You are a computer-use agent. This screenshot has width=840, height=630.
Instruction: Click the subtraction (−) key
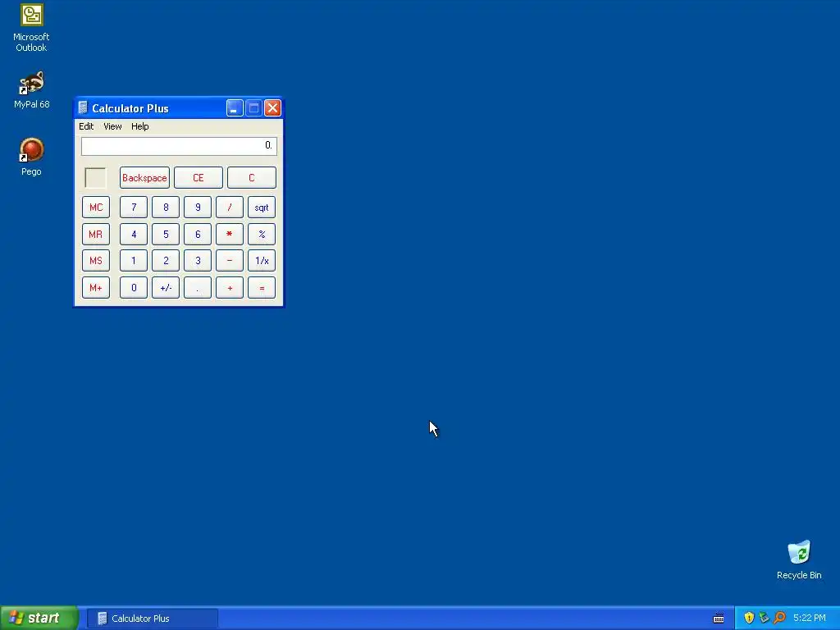pos(230,261)
